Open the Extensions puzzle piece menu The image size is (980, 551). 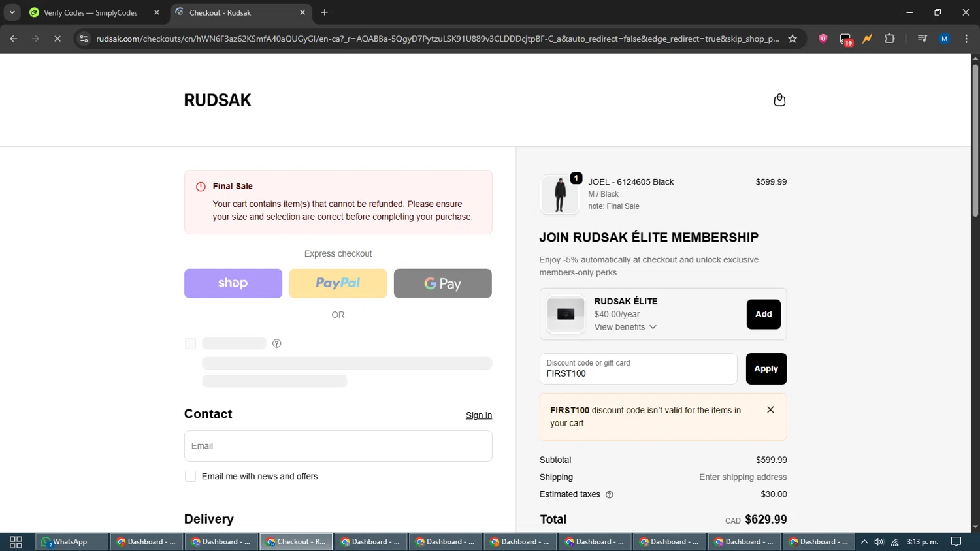[890, 39]
